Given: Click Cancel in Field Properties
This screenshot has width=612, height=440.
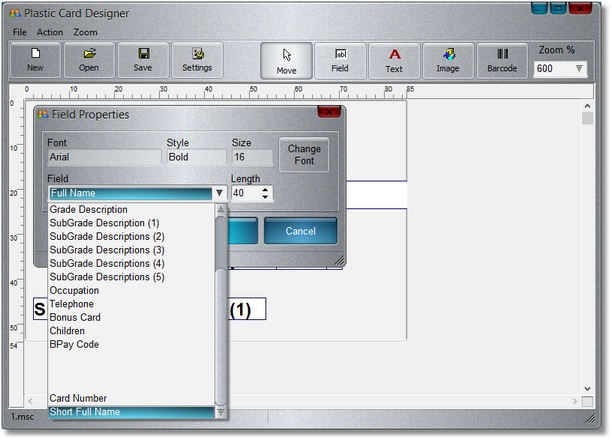Looking at the screenshot, I should (x=300, y=231).
